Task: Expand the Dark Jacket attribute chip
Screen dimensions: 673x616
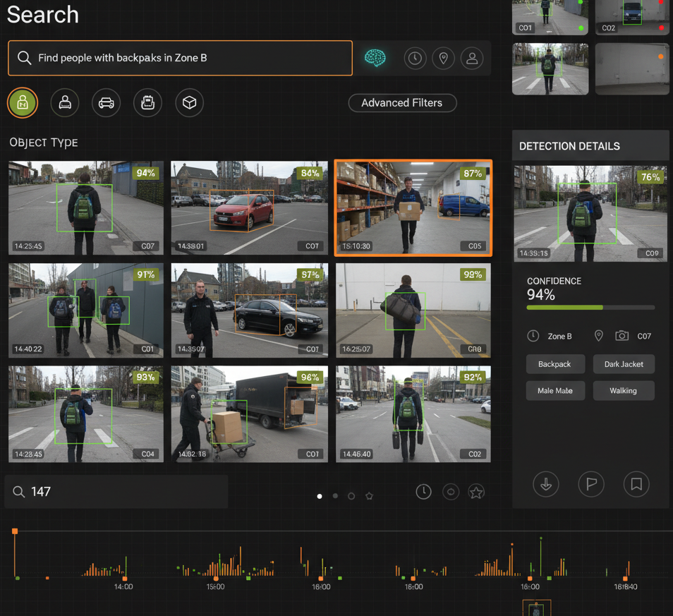Action: pos(624,364)
